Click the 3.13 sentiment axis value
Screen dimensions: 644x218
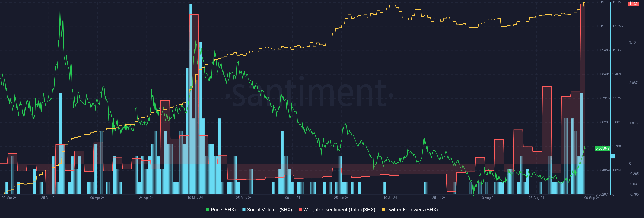click(x=632, y=42)
